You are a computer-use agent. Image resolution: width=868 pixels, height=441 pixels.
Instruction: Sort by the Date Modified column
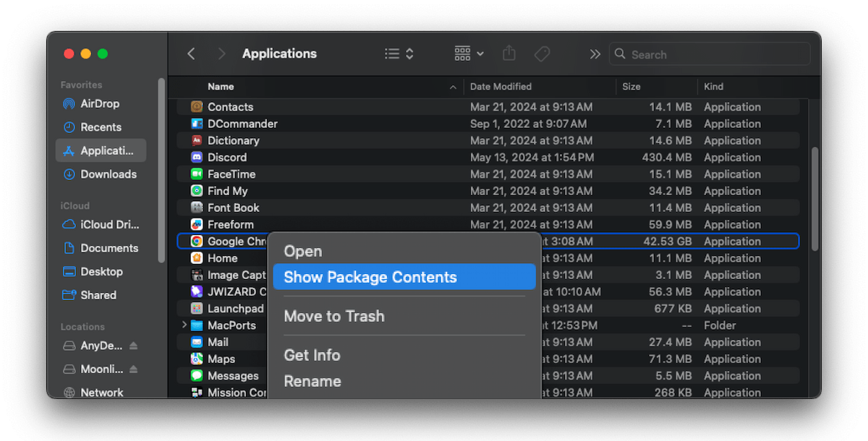click(501, 86)
